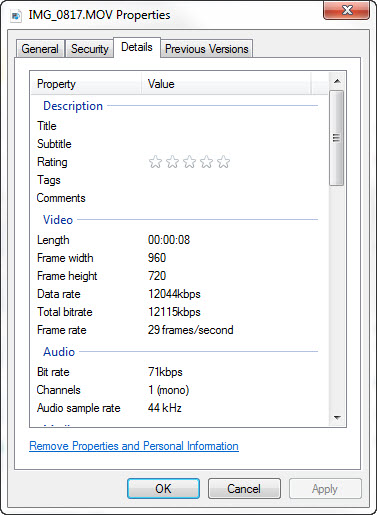Set rating to one star
This screenshot has width=377, height=515.
click(x=155, y=162)
